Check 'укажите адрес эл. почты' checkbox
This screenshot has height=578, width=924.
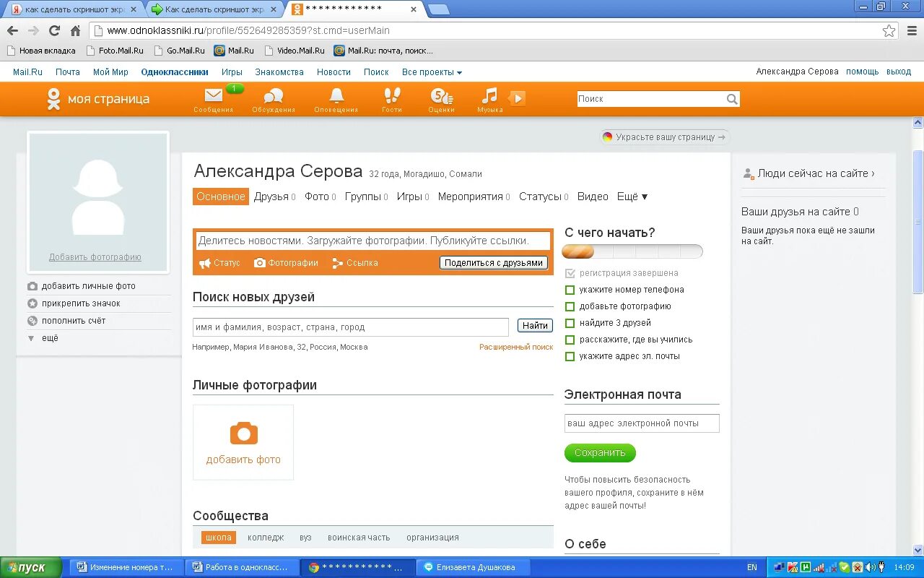[570, 356]
